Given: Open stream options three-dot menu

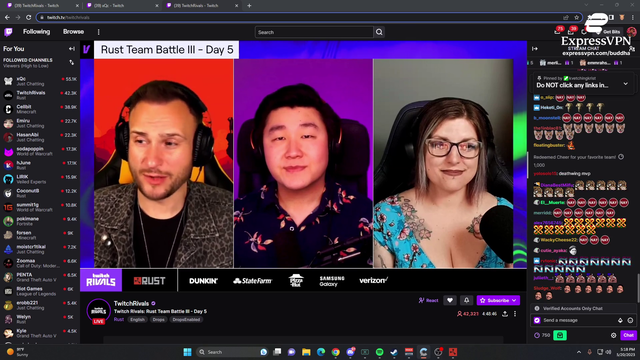Looking at the screenshot, I should 515,314.
